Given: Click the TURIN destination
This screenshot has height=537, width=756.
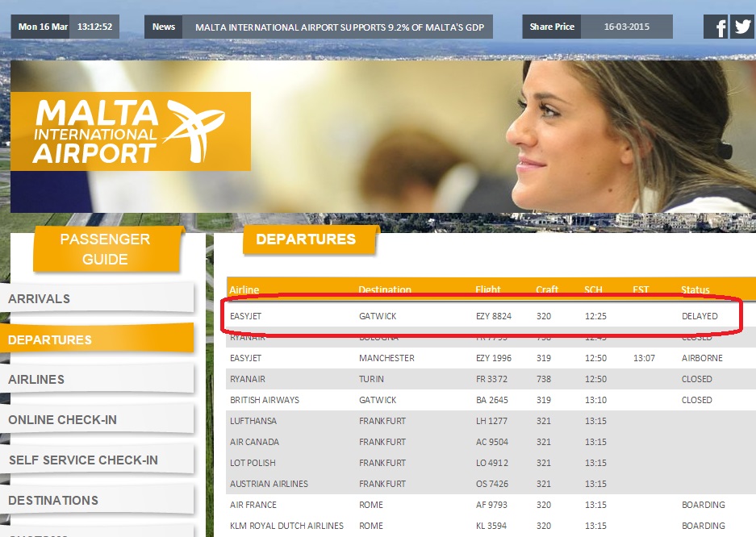Looking at the screenshot, I should [371, 379].
